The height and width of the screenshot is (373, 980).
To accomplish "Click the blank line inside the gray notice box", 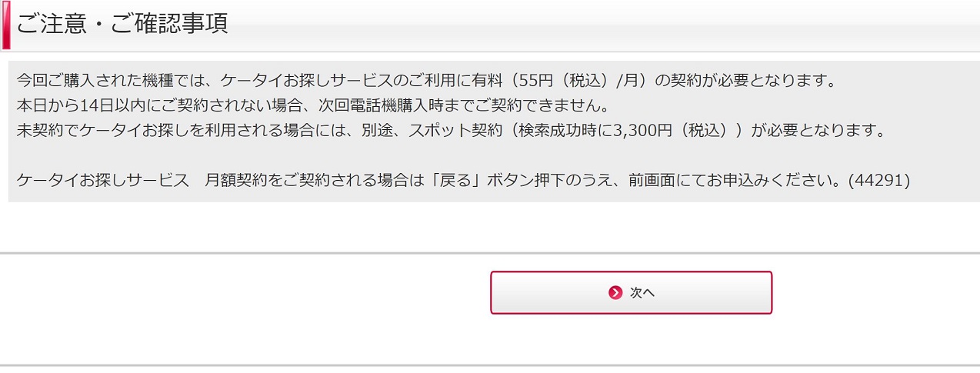I will (492, 156).
